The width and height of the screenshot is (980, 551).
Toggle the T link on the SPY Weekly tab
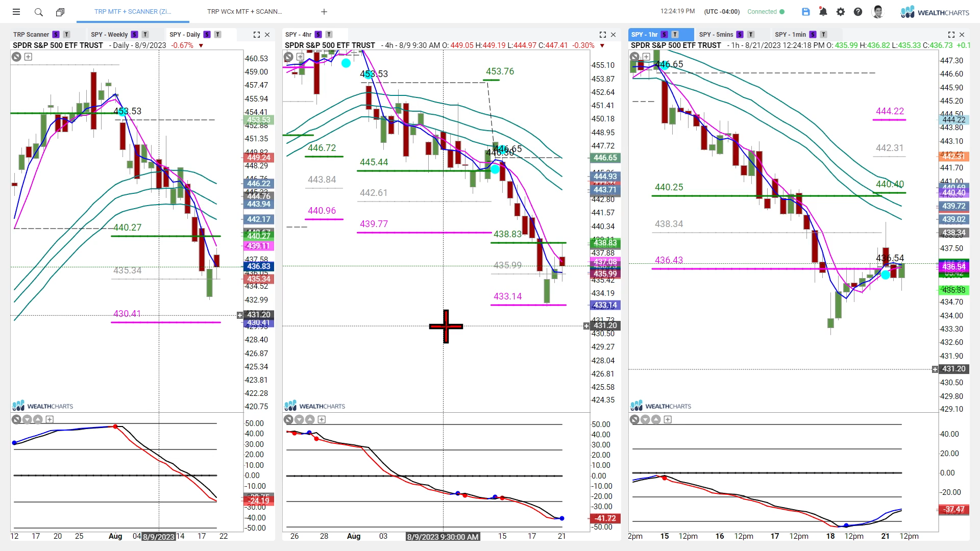click(145, 35)
